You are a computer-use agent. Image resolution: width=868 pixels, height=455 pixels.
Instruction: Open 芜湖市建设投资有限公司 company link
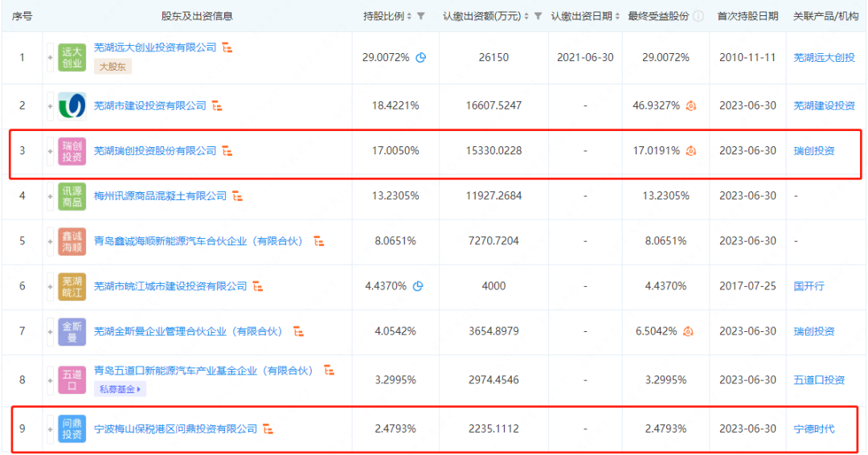coord(150,106)
